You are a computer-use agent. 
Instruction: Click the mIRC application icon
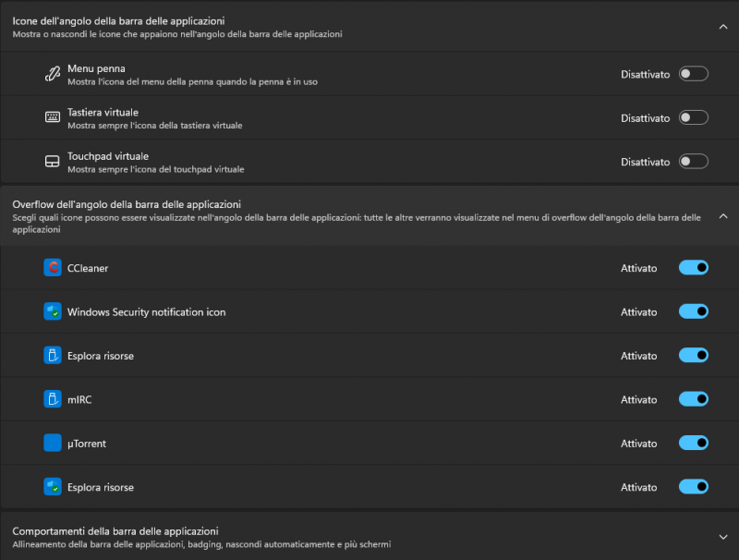pos(52,399)
